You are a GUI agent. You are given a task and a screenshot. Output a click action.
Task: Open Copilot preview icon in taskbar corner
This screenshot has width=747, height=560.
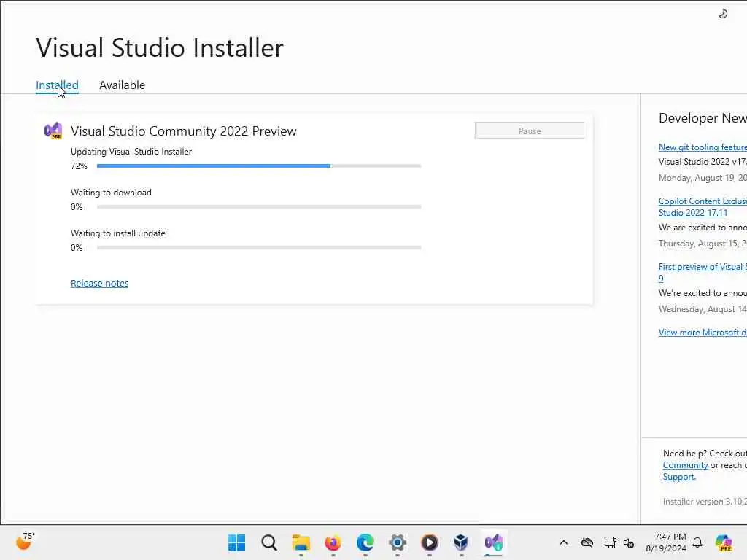tap(724, 542)
